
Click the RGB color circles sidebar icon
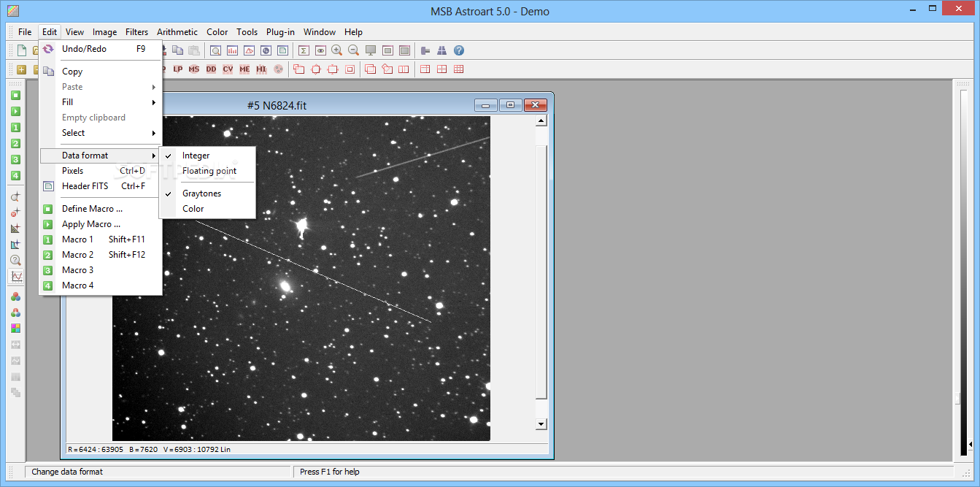[x=15, y=296]
